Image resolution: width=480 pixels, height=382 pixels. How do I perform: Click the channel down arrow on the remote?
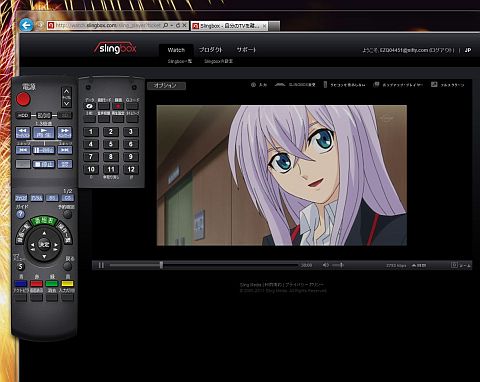pos(66,104)
